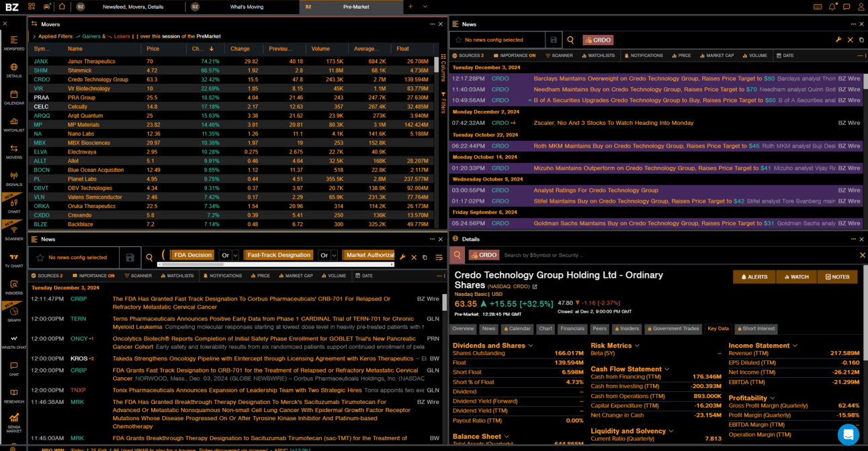Image resolution: width=868 pixels, height=451 pixels.
Task: Open Watchlist tool in sidebar
Action: click(13, 125)
